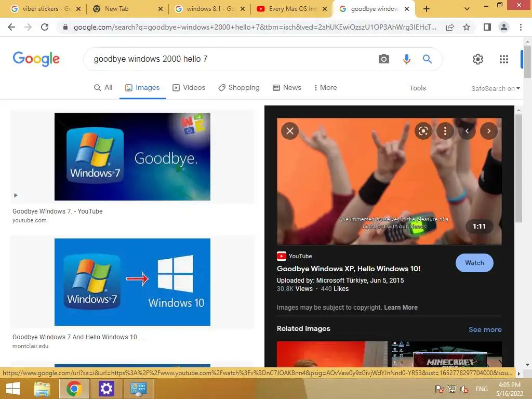Go to next image in preview
Image resolution: width=532 pixels, height=399 pixels.
488,131
